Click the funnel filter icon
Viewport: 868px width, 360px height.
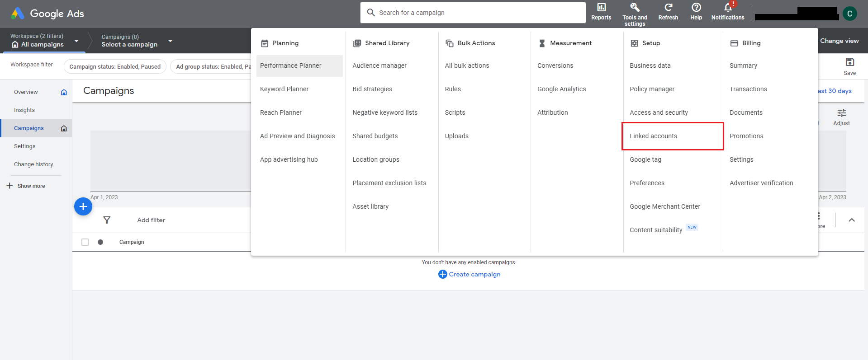tap(107, 220)
